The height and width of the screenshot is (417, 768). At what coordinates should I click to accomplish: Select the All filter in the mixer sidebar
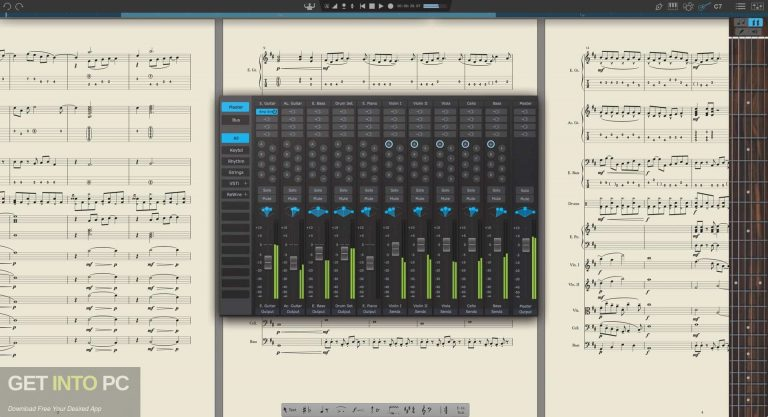[x=236, y=139]
